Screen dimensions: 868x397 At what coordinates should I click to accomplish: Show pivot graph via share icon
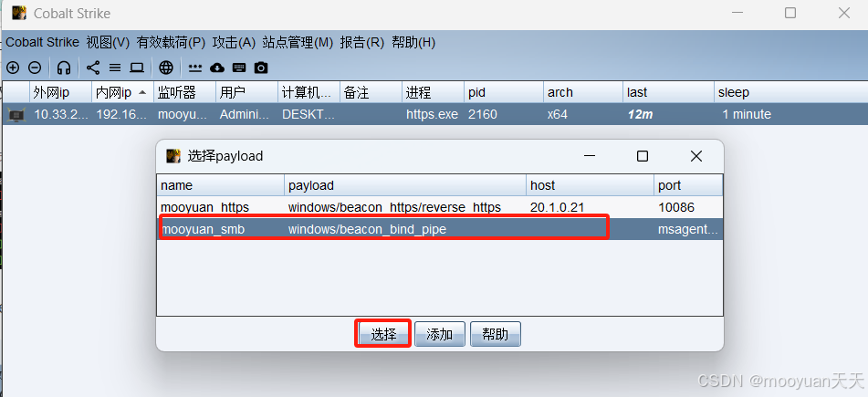pos(93,68)
